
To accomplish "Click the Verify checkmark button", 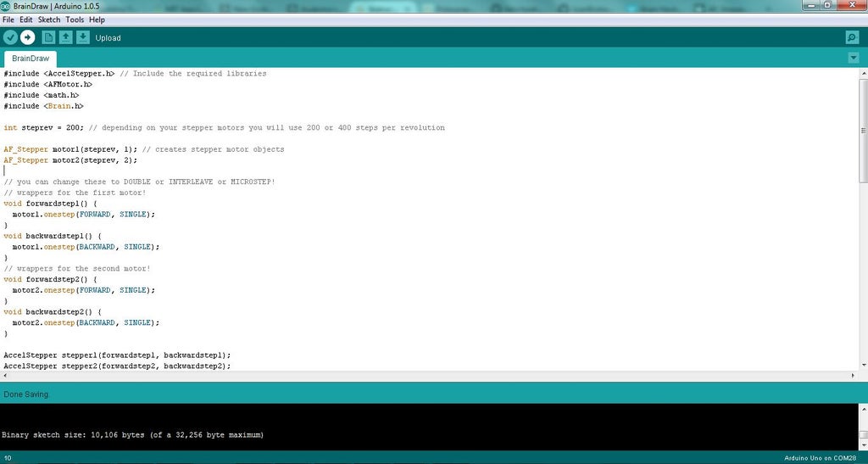I will [10, 37].
